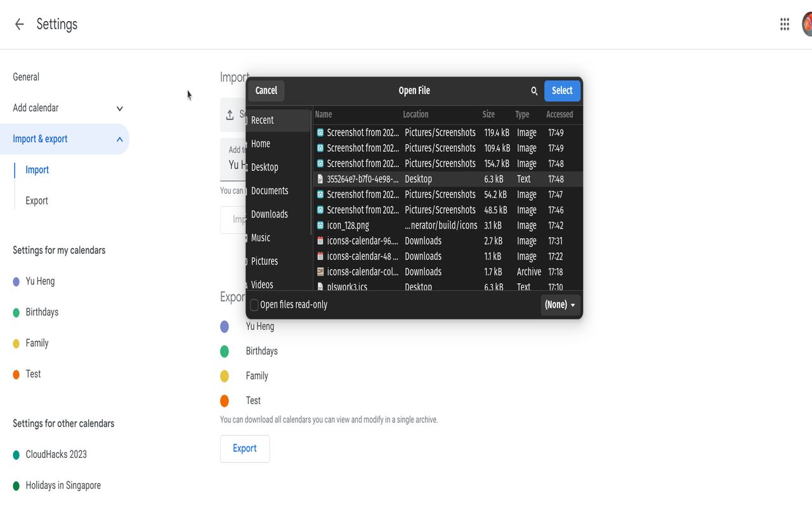
Task: Sort files by the Location column header
Action: [416, 114]
